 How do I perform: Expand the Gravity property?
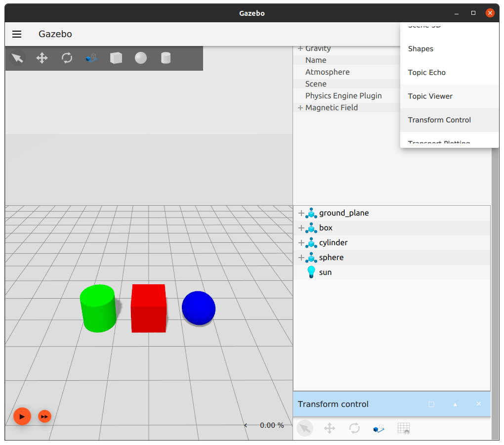point(300,48)
